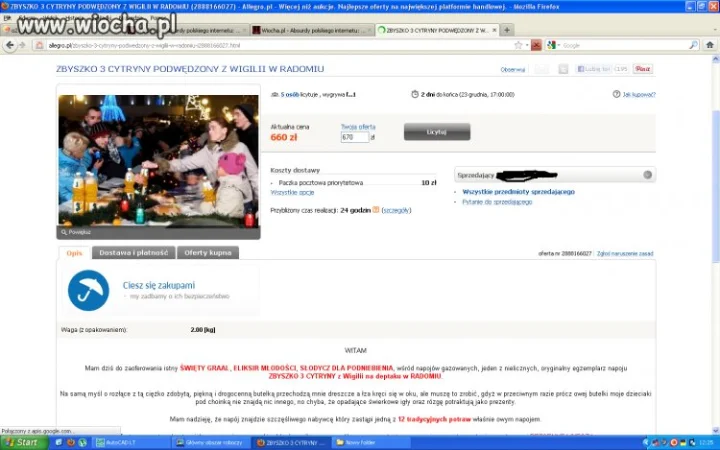Switch to the Wiocha.pl Absurdy tab
Screen dimensions: 720x450
[312, 30]
